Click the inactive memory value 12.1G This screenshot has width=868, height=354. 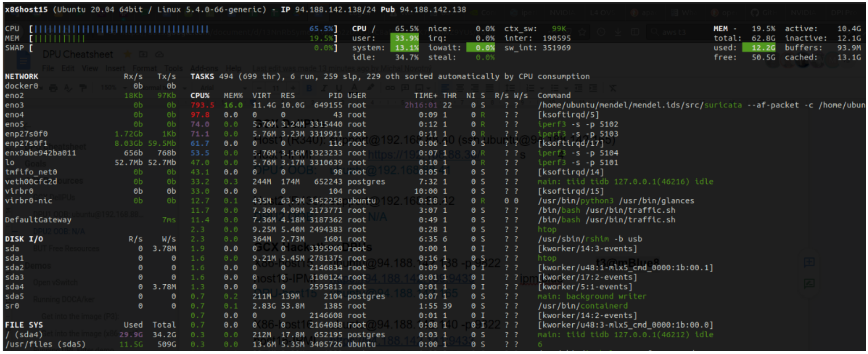(x=849, y=38)
